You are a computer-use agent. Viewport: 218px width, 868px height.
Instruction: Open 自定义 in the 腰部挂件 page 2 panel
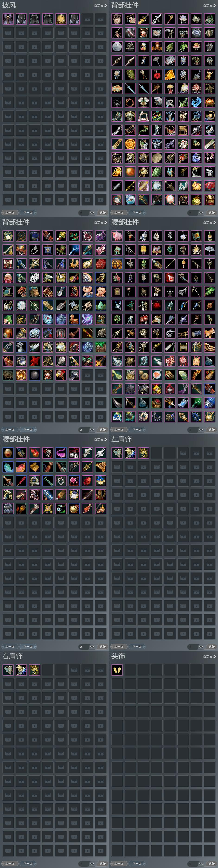tap(100, 439)
